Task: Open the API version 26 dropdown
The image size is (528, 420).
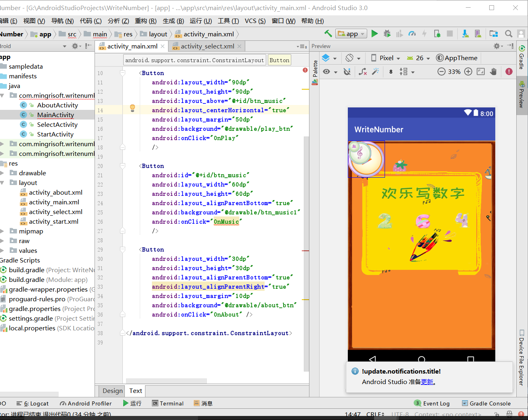Action: [419, 58]
